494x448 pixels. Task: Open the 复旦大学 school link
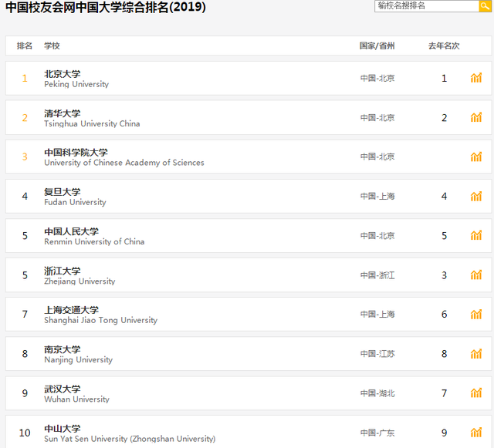[x=63, y=192]
